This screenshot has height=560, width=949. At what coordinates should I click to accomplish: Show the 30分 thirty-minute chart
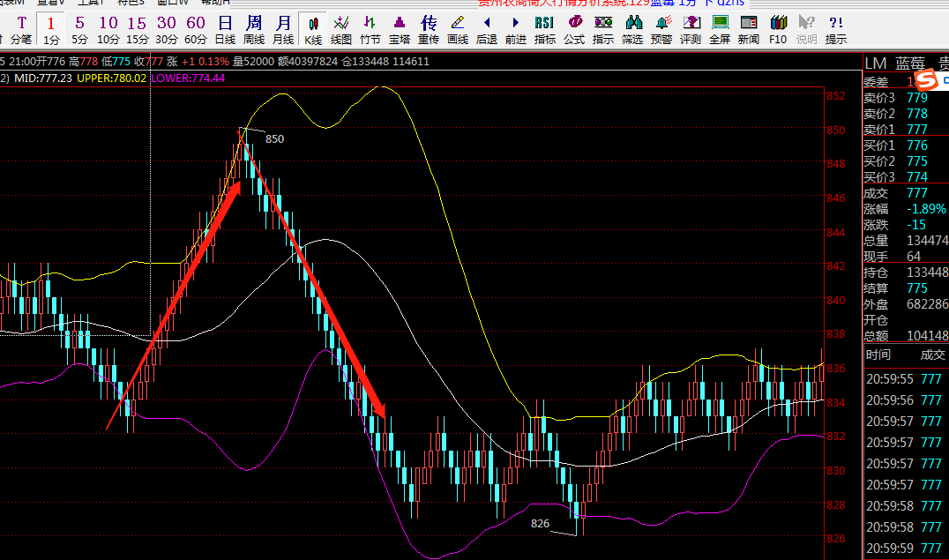(x=167, y=30)
